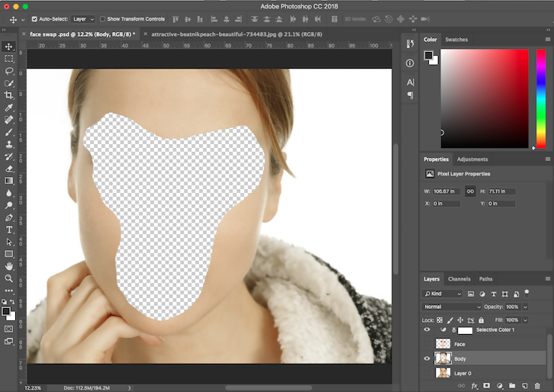Open the layer filter Kind dropdown

pyautogui.click(x=443, y=294)
